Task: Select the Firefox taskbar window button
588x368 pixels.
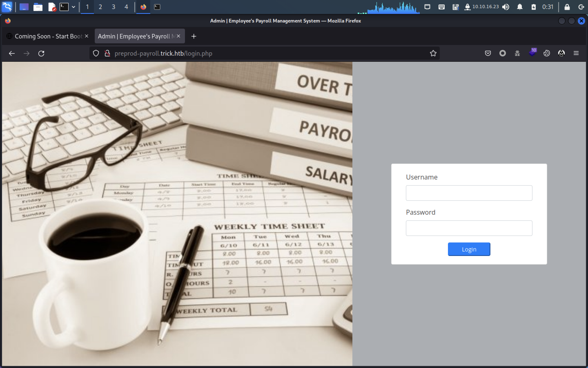Action: [x=143, y=7]
